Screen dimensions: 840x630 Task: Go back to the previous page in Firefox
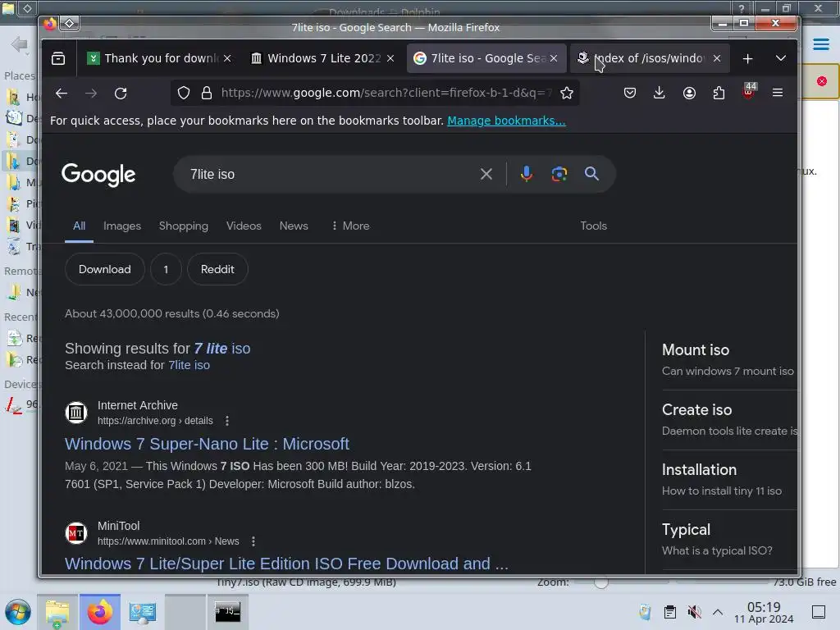pyautogui.click(x=62, y=94)
